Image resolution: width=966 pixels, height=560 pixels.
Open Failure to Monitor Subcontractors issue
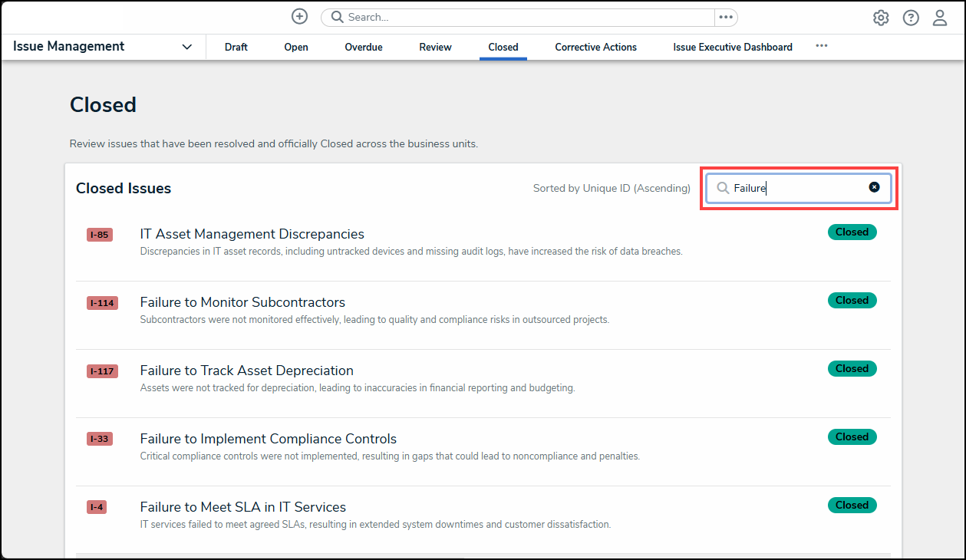coord(242,302)
